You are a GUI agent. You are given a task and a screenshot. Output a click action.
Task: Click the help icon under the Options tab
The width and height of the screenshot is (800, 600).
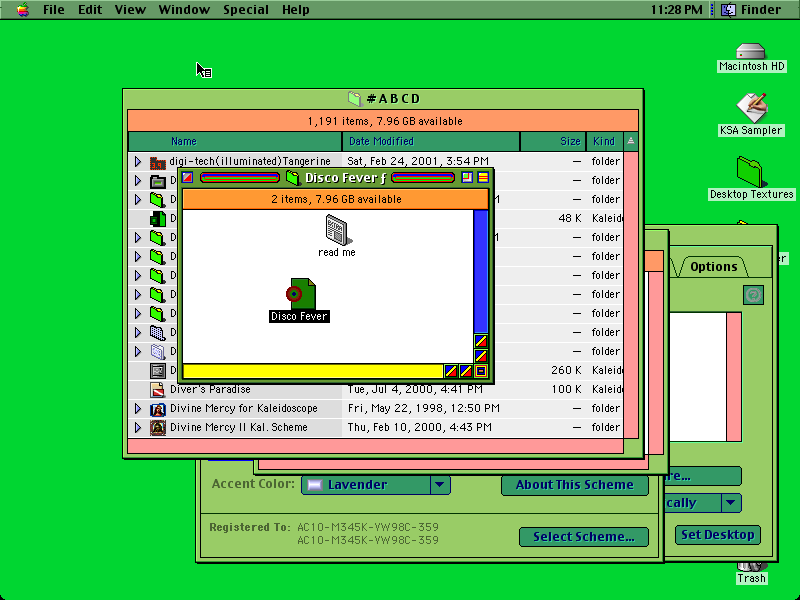[754, 295]
